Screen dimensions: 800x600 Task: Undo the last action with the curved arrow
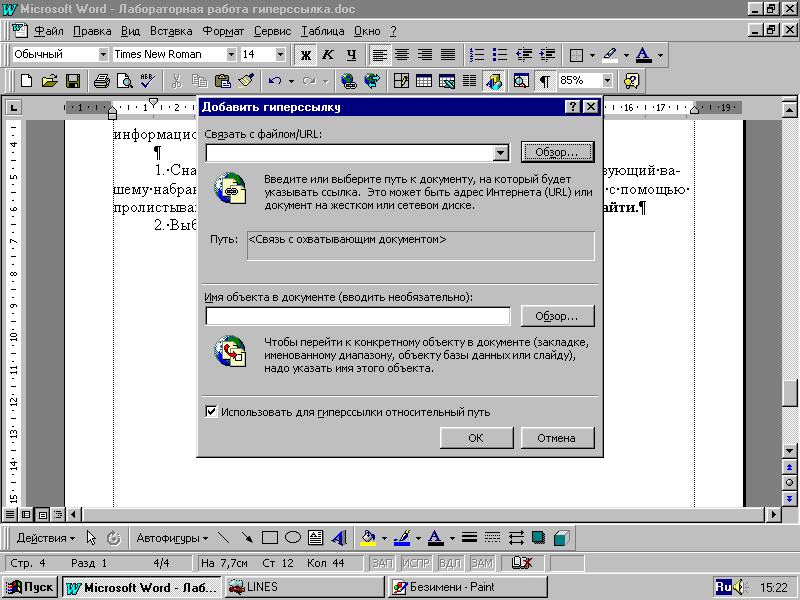pos(275,81)
